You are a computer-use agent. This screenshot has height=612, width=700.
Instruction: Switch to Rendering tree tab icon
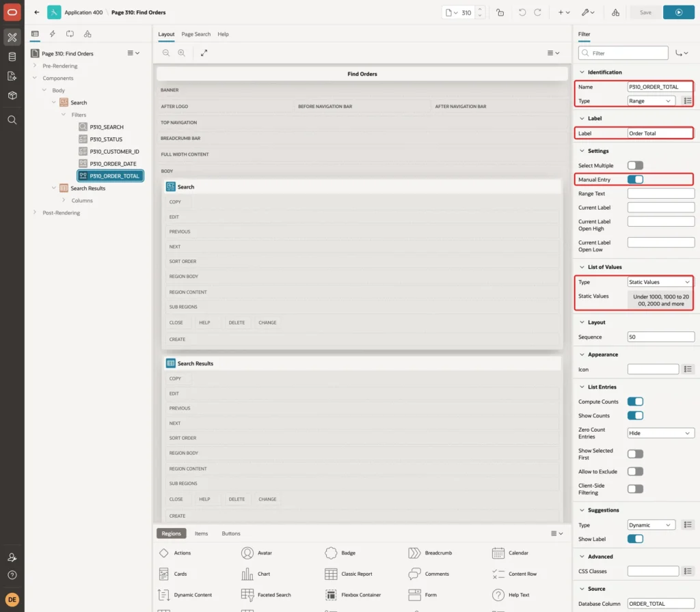coord(35,34)
